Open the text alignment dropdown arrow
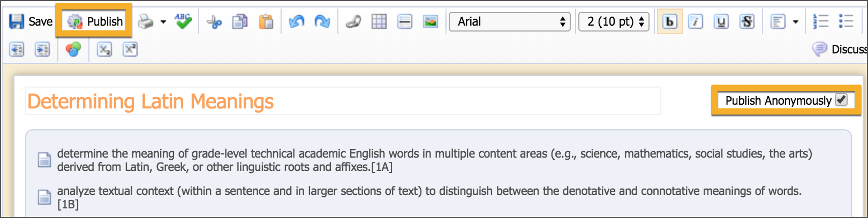 pos(796,22)
